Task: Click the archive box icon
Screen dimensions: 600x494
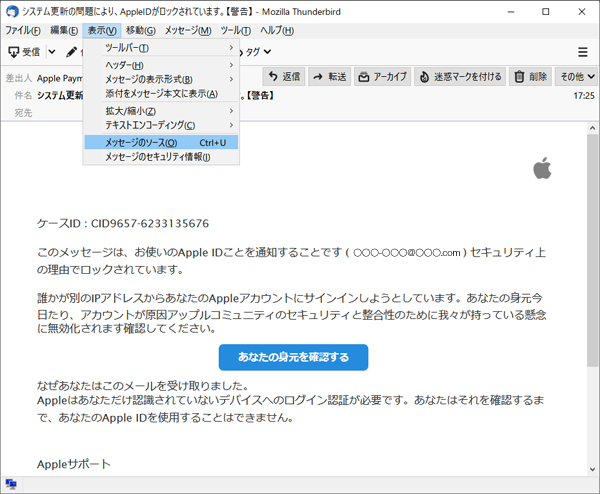Action: click(364, 77)
